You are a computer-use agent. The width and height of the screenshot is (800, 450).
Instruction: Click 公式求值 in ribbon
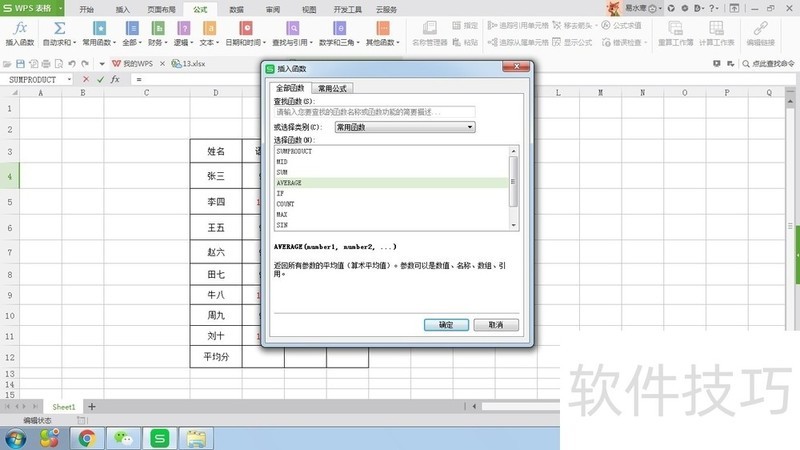coord(621,26)
